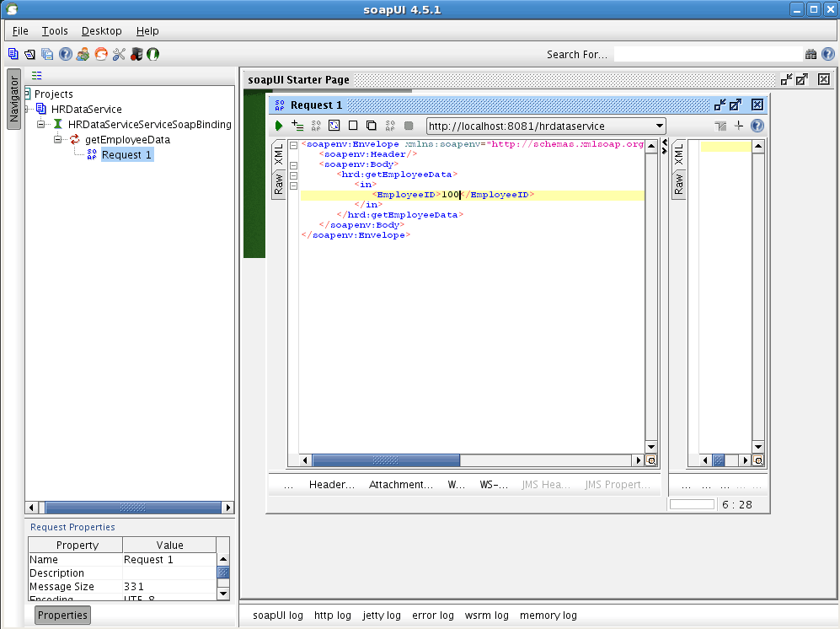This screenshot has height=629, width=840.
Task: Show the http log tab
Action: 333,616
